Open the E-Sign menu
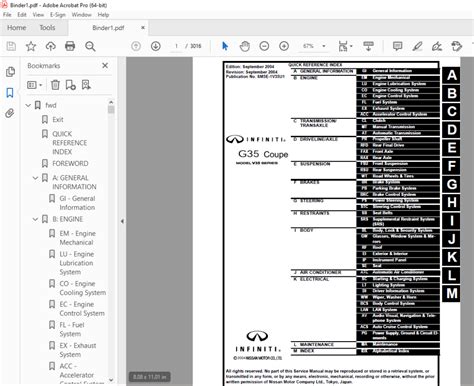Image resolution: width=474 pixels, height=386 pixels. 58,15
